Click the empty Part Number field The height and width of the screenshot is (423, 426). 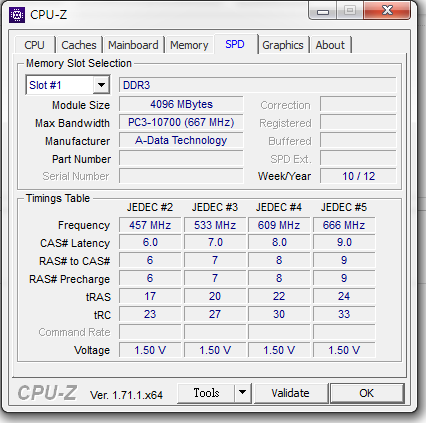click(x=181, y=158)
